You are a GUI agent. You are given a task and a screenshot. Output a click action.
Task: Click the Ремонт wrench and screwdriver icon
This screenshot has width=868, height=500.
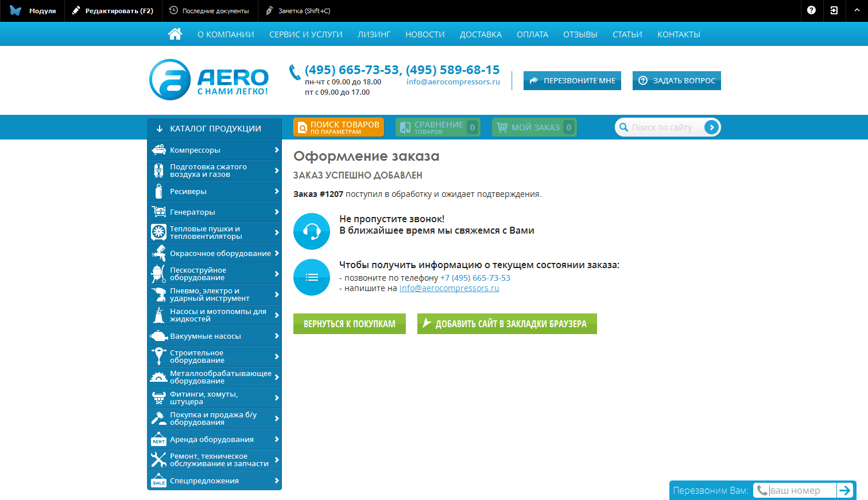(x=158, y=460)
